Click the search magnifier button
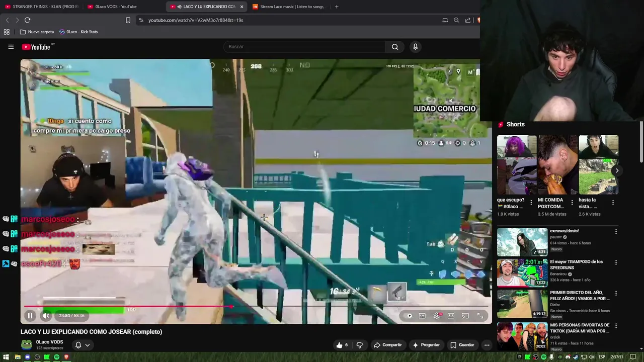The width and height of the screenshot is (644, 362). [x=395, y=47]
